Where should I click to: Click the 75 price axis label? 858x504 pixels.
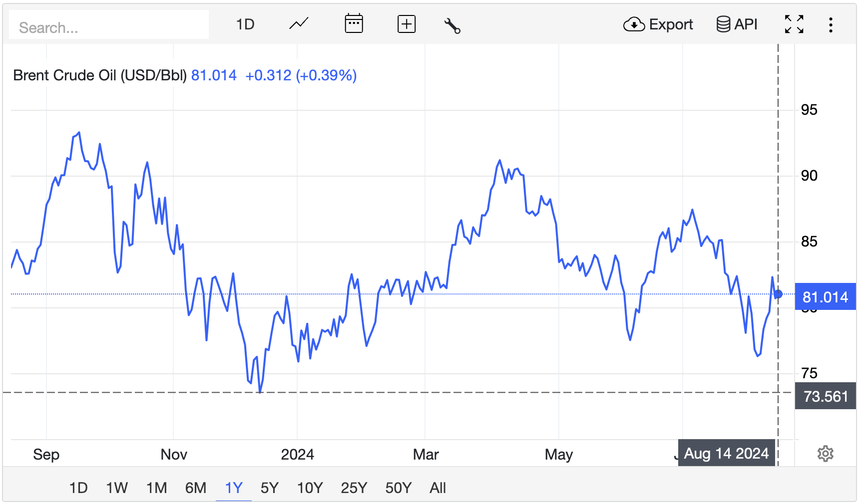[809, 373]
